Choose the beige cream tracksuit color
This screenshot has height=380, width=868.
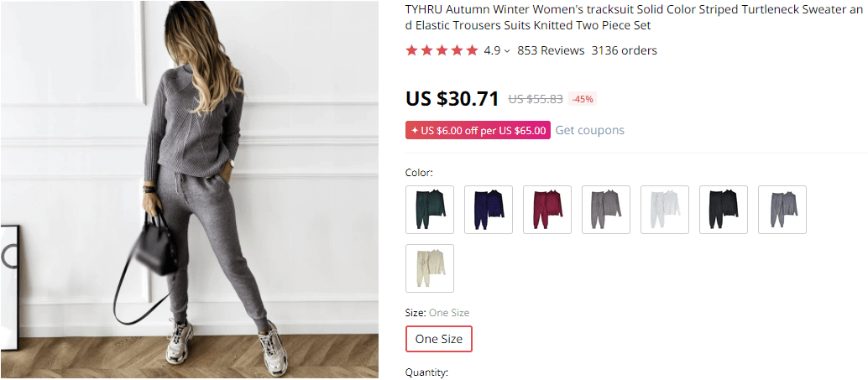(x=430, y=268)
